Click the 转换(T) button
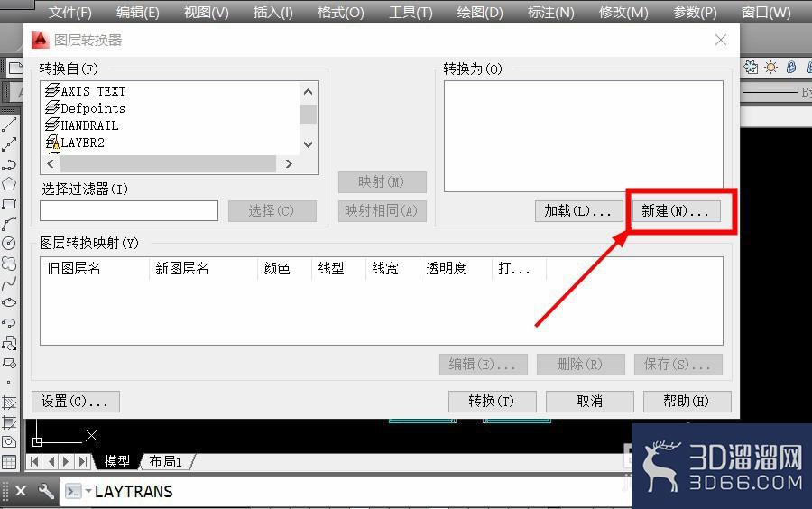The image size is (812, 509). (492, 402)
